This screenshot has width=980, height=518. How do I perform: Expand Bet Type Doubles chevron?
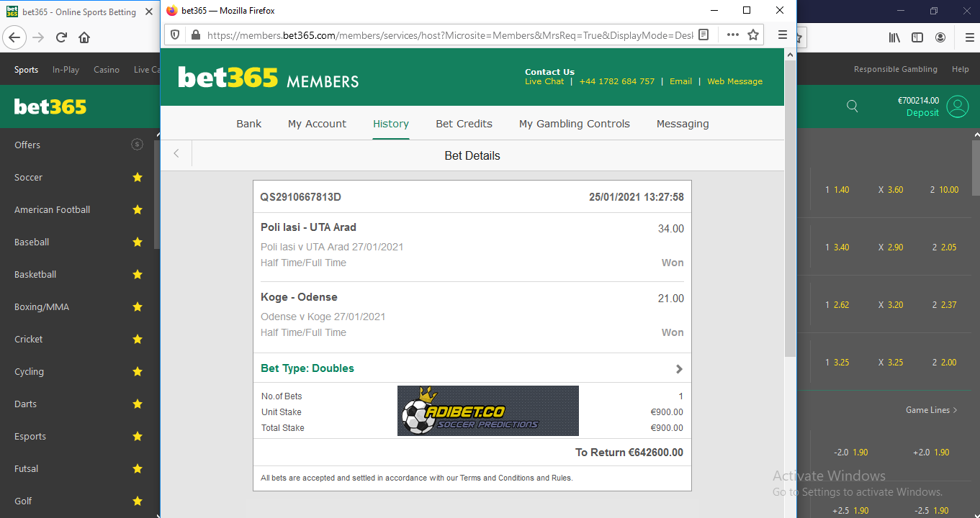678,368
